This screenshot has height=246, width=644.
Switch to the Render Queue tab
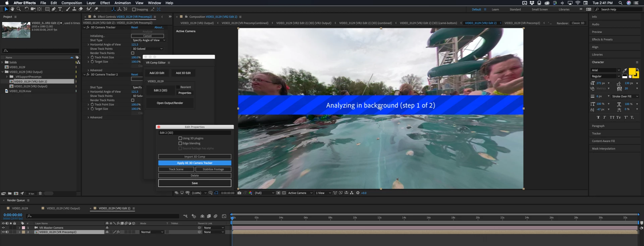click(x=16, y=200)
